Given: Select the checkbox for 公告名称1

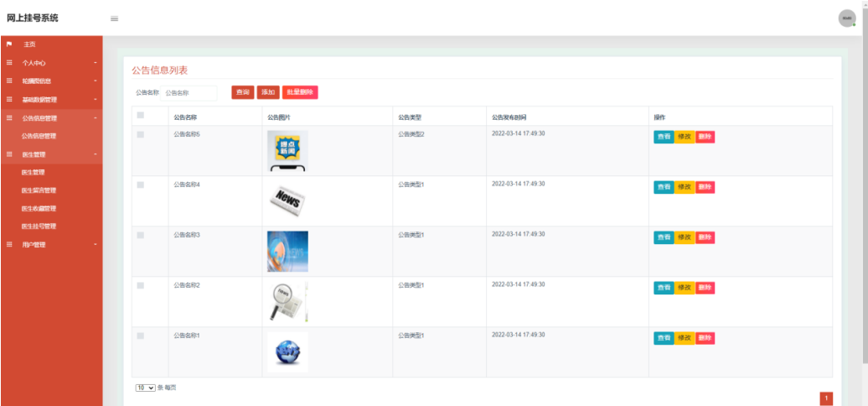Looking at the screenshot, I should 140,336.
